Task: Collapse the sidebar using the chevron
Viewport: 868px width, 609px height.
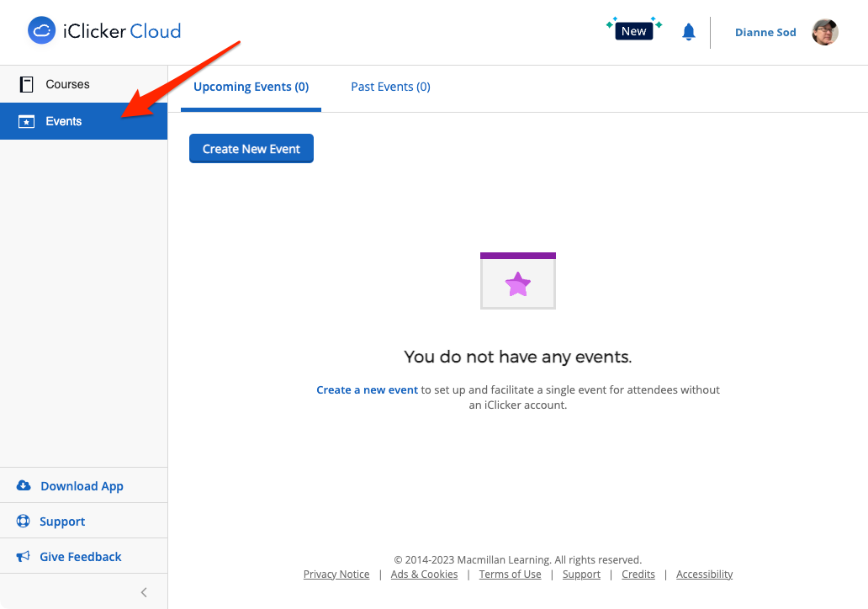Action: (x=143, y=591)
